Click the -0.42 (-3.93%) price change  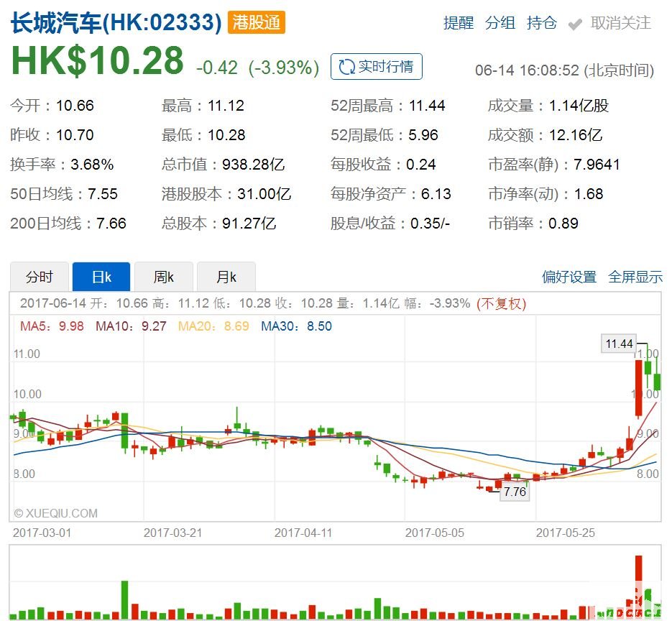[x=257, y=68]
